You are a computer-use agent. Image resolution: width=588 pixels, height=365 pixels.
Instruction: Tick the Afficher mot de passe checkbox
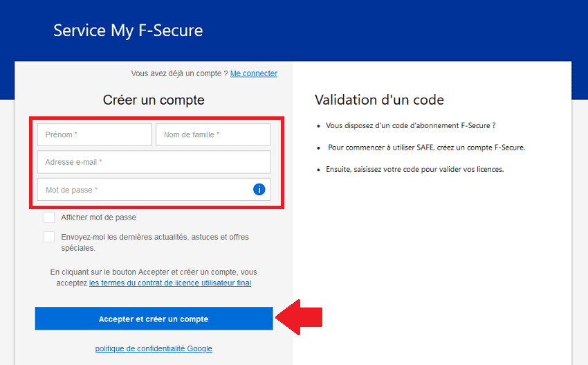pyautogui.click(x=49, y=217)
